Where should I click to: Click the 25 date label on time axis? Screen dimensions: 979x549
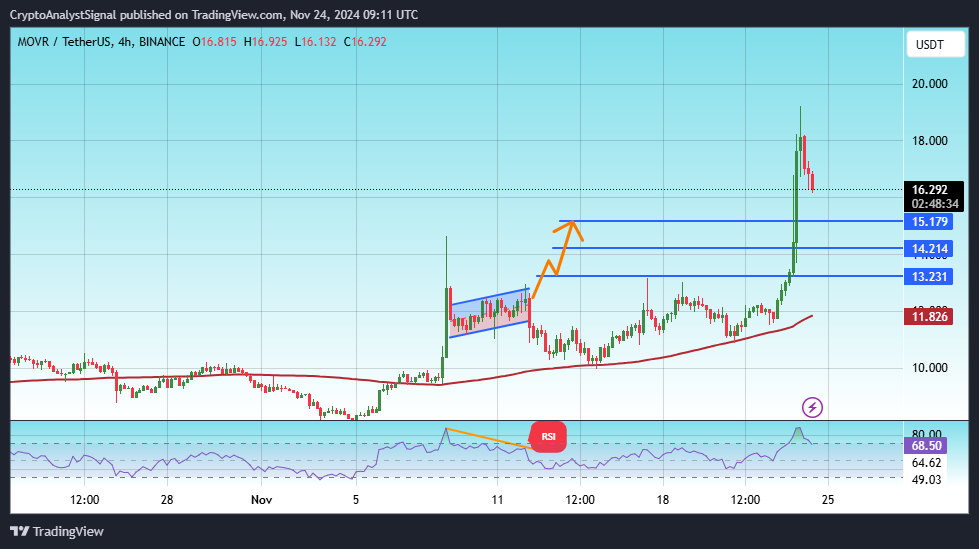(x=828, y=500)
